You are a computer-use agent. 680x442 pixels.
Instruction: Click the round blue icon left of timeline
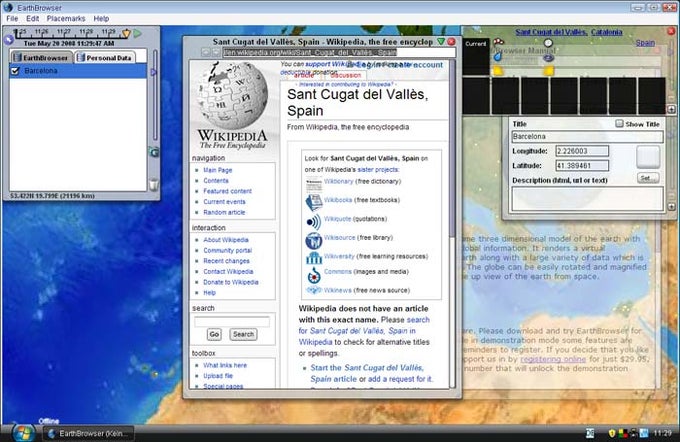point(9,40)
